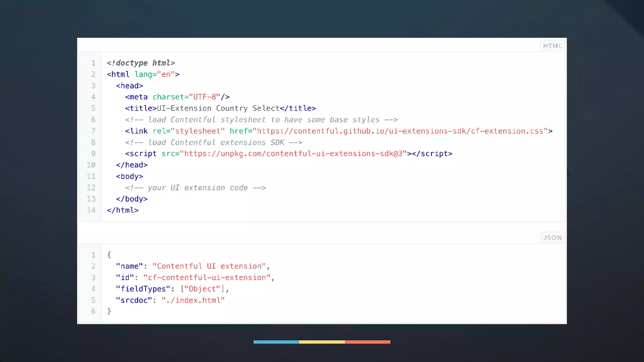Click the opening body tag
The width and height of the screenshot is (644, 362).
(129, 176)
